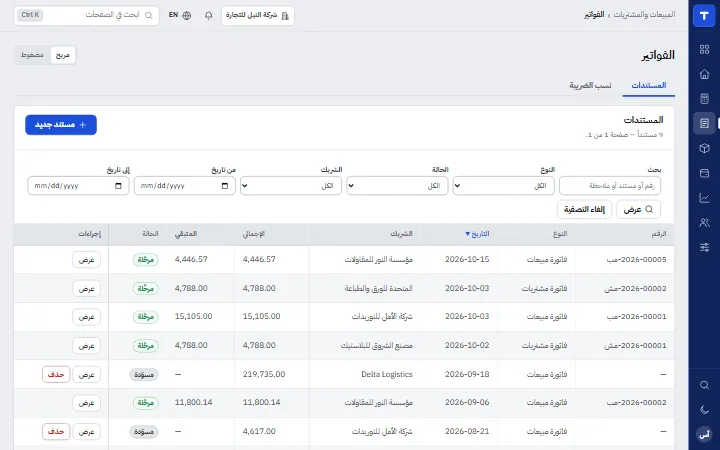Open the reports chart icon in sidebar
This screenshot has height=450, width=720.
coord(704,198)
